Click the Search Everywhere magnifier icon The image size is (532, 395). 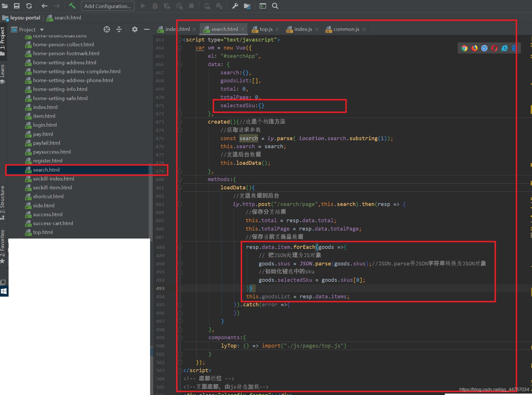(x=275, y=6)
